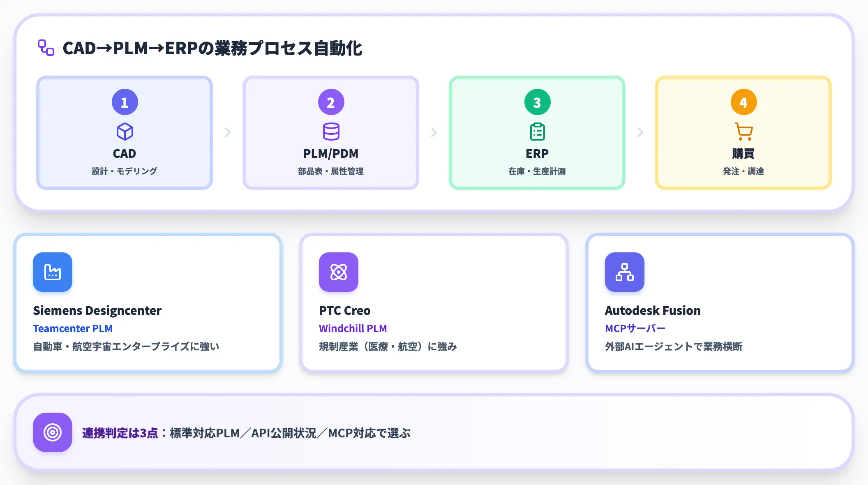Screen dimensions: 868x485
Task: Click the CAD cube icon
Action: point(125,132)
